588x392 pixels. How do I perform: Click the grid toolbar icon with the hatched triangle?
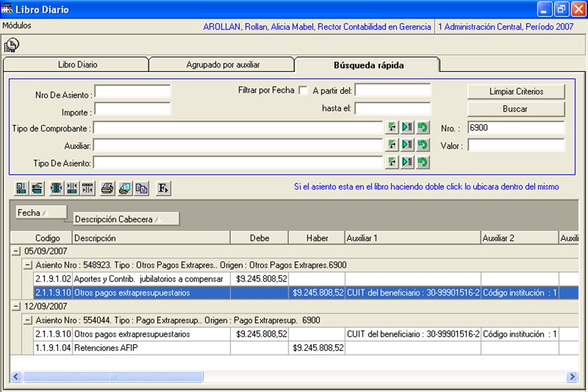[37, 188]
